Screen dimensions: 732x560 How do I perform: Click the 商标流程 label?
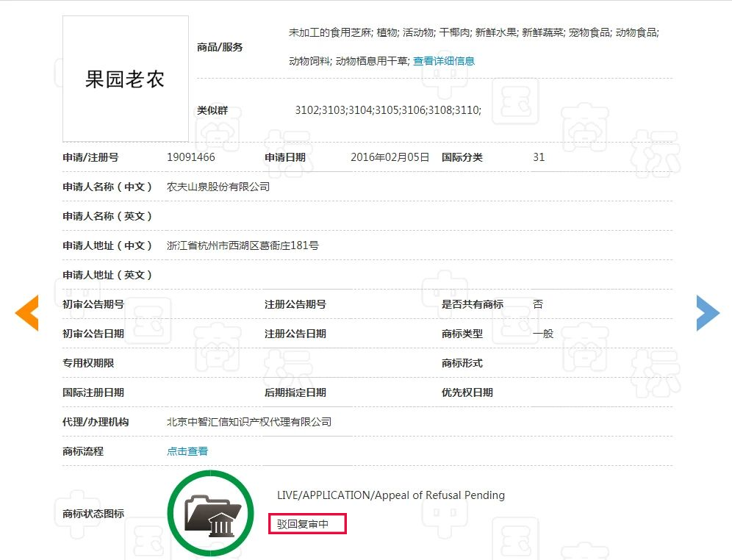click(83, 451)
